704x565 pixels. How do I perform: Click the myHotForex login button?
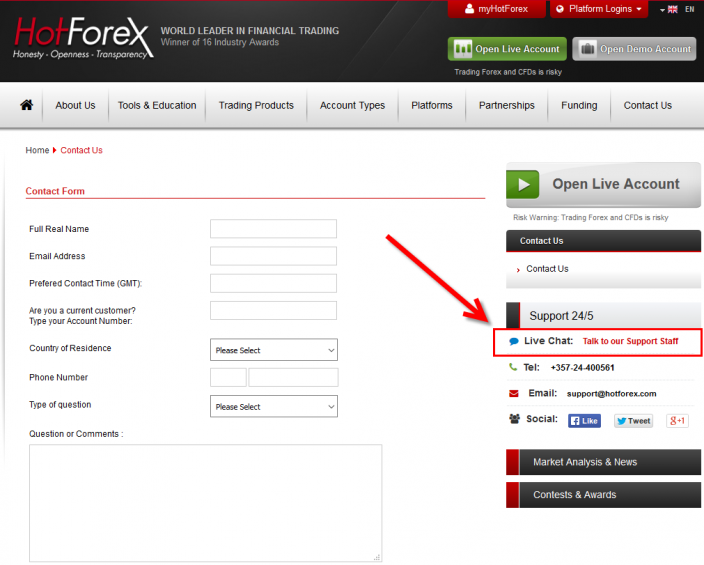[496, 9]
